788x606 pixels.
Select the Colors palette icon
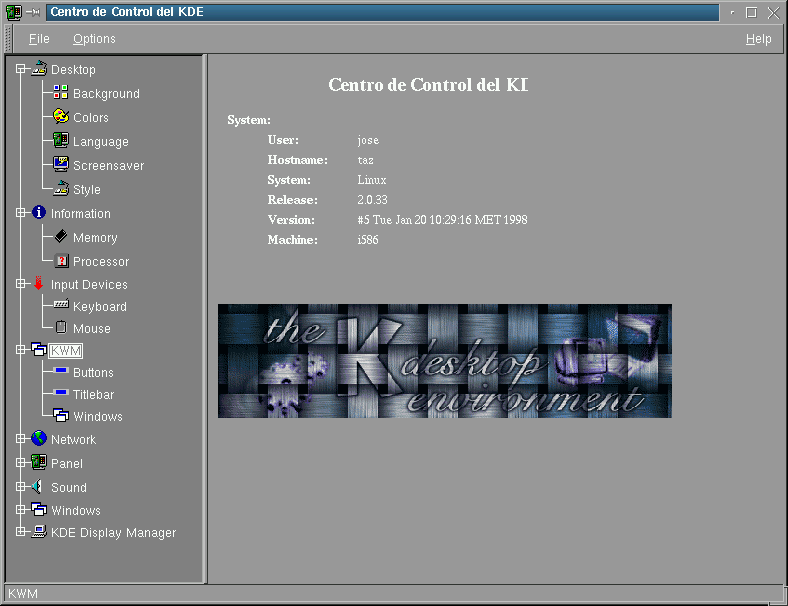[61, 117]
